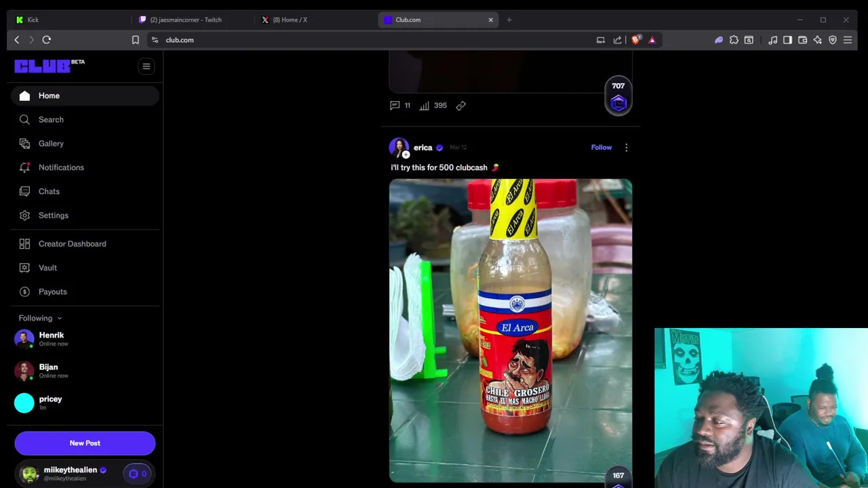Close the Club.com tab
The image size is (868, 488).
tap(490, 20)
